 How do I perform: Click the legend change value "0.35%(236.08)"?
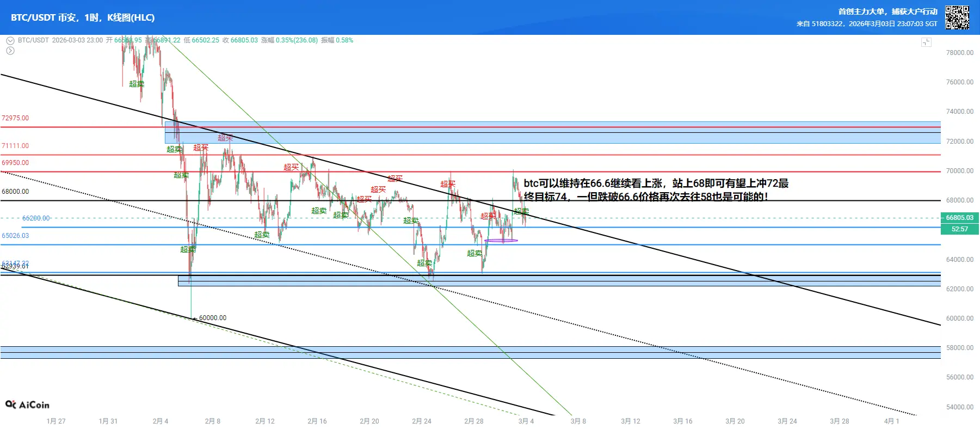[x=297, y=40]
